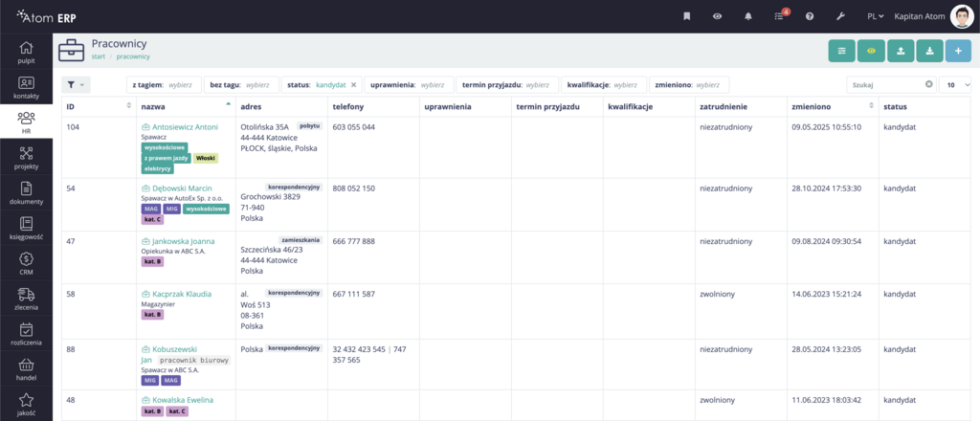The width and height of the screenshot is (980, 421).
Task: Click 'z prawem jazdy' tag
Action: point(167,159)
